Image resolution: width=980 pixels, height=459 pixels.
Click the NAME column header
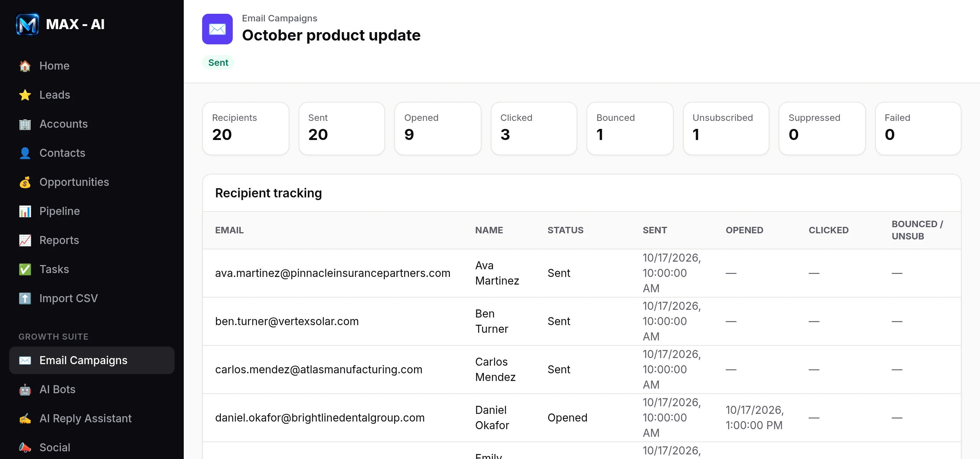pyautogui.click(x=489, y=230)
